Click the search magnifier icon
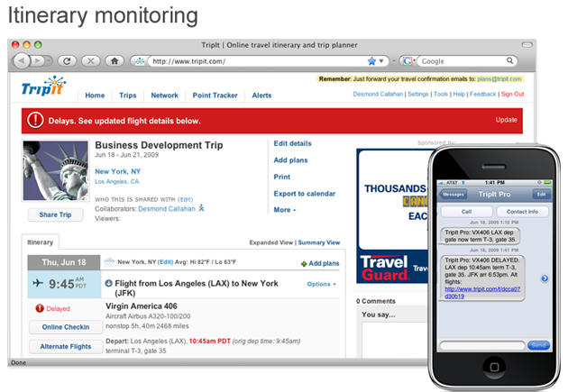Image resolution: width=568 pixels, height=392 pixels. coord(509,60)
